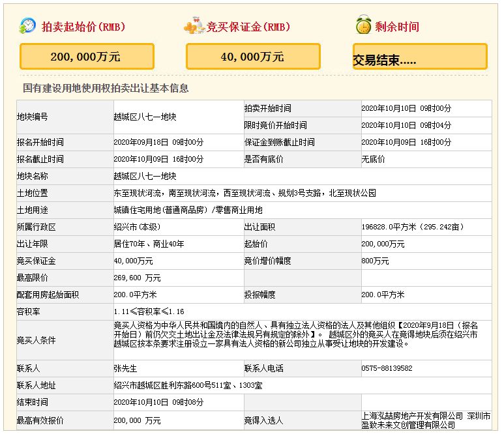The image size is (504, 434).
Task: Click the 800万元 increment value
Action: (375, 261)
